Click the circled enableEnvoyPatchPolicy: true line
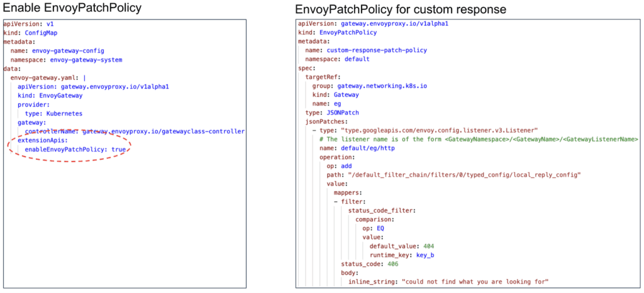Image resolution: width=644 pixels, height=293 pixels. [x=75, y=149]
